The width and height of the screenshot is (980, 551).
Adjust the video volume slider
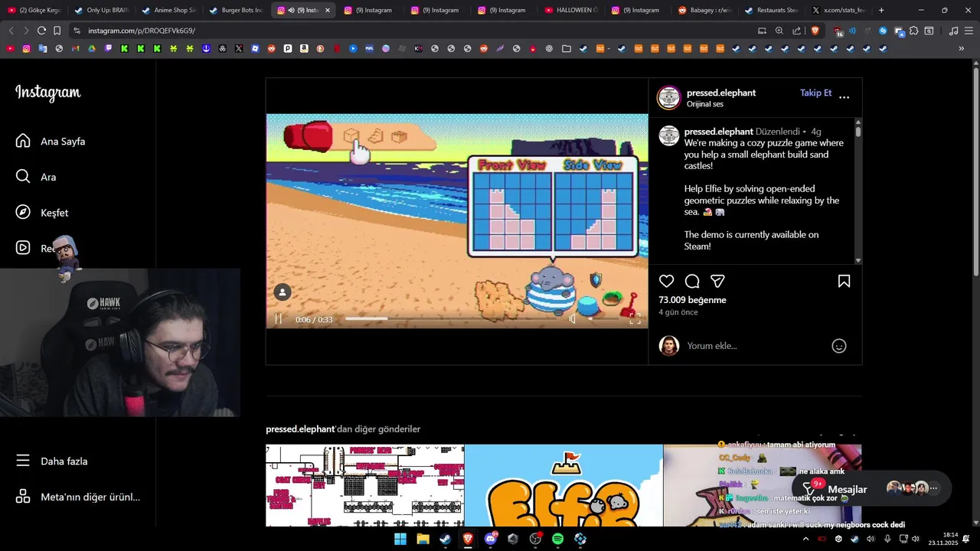tap(603, 318)
